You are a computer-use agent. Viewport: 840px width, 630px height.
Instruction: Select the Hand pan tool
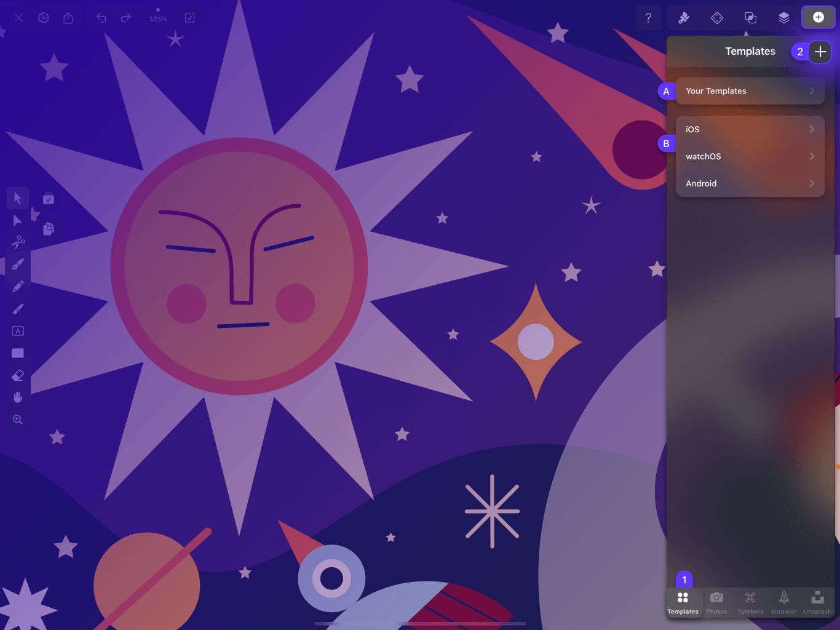(x=18, y=397)
